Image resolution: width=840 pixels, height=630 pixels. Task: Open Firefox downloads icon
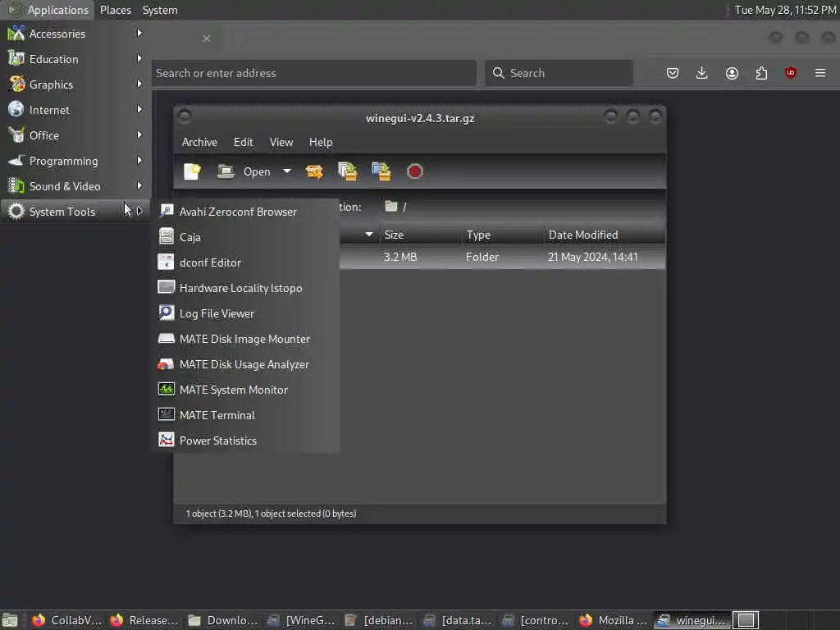tap(702, 73)
